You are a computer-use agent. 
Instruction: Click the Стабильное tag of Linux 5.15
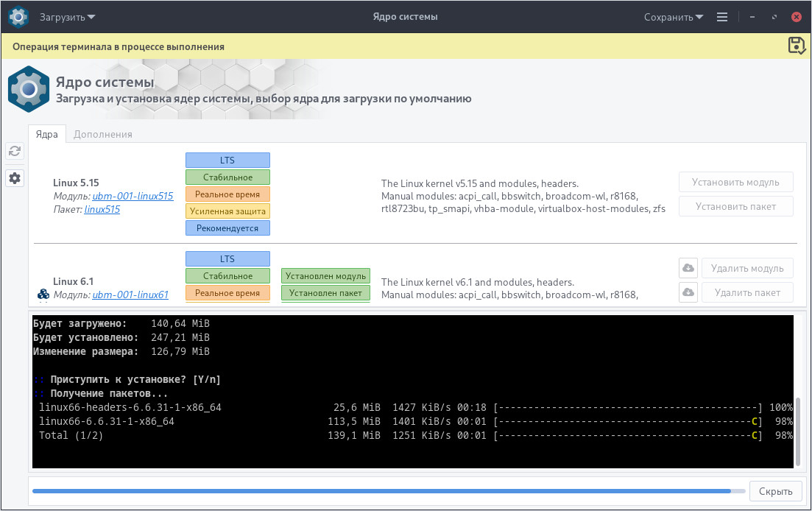click(x=228, y=177)
